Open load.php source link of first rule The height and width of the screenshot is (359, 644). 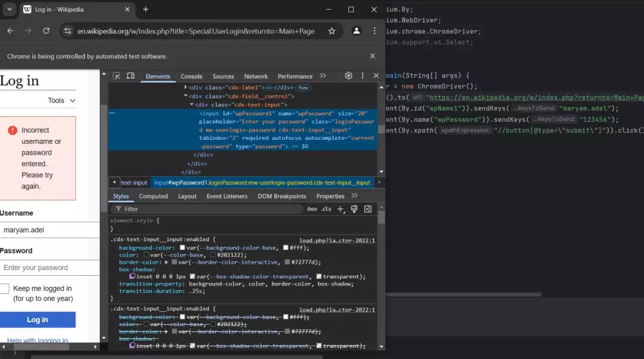pyautogui.click(x=337, y=240)
